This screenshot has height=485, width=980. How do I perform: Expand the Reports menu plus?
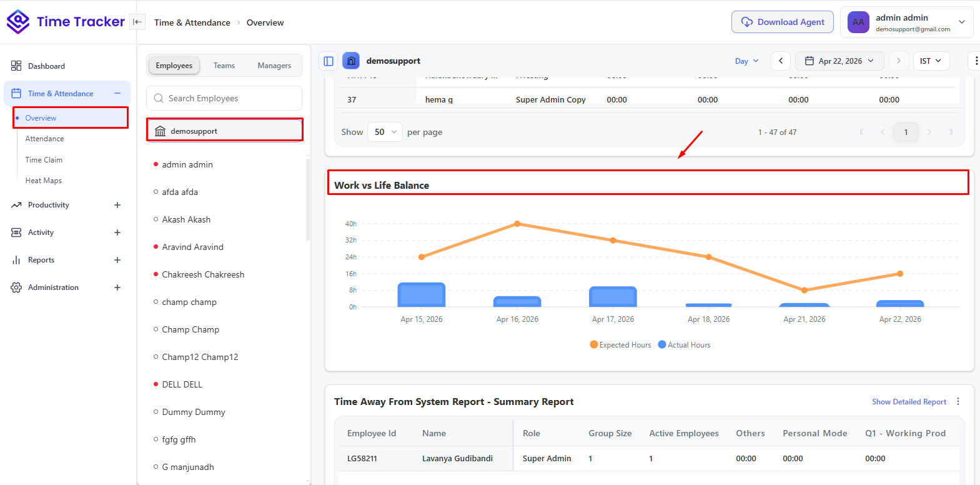[117, 260]
